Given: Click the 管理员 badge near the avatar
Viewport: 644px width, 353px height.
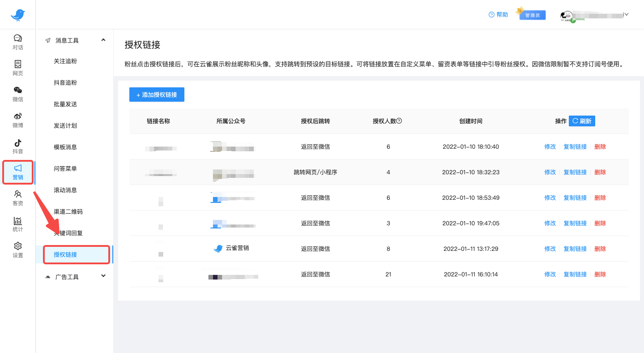Looking at the screenshot, I should (532, 14).
